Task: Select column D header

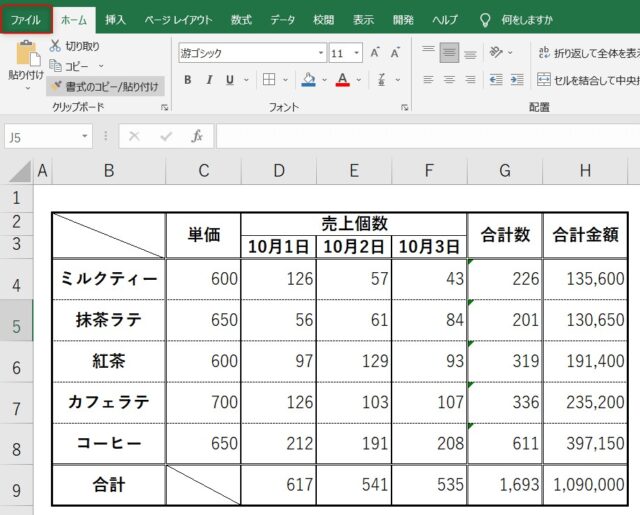Action: (279, 171)
